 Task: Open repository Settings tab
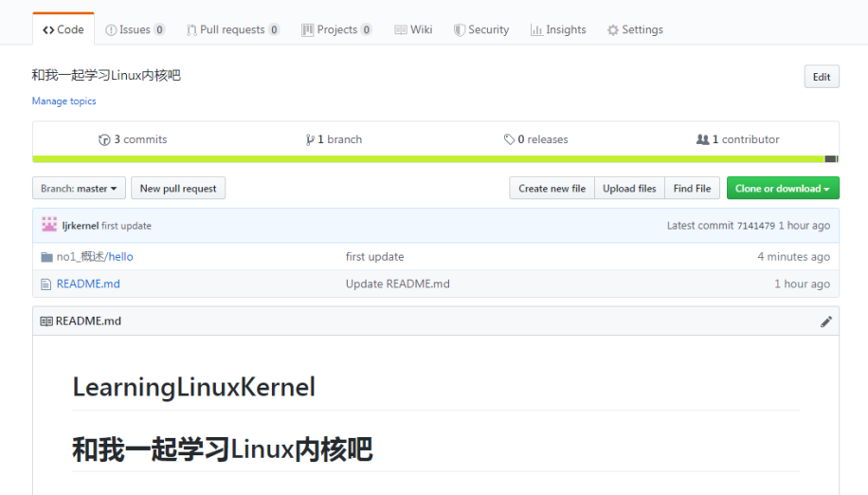coord(635,29)
